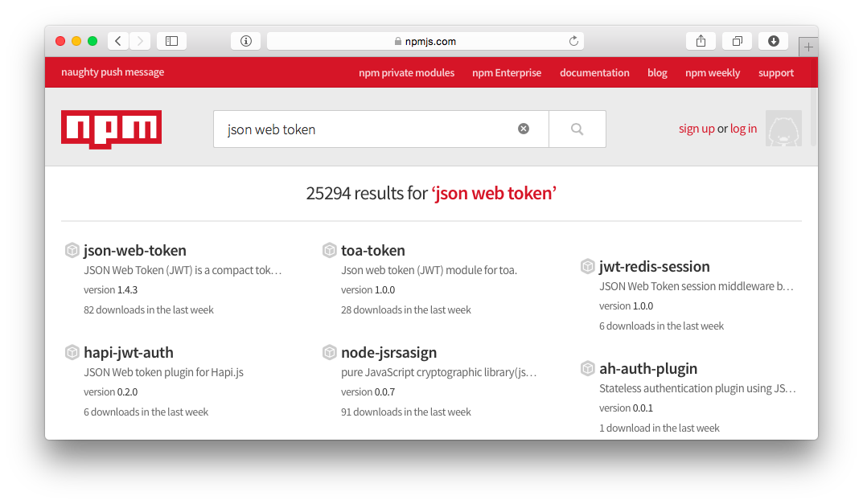Reload the npmjs.com page
Viewport: 863px width, 504px height.
point(573,41)
